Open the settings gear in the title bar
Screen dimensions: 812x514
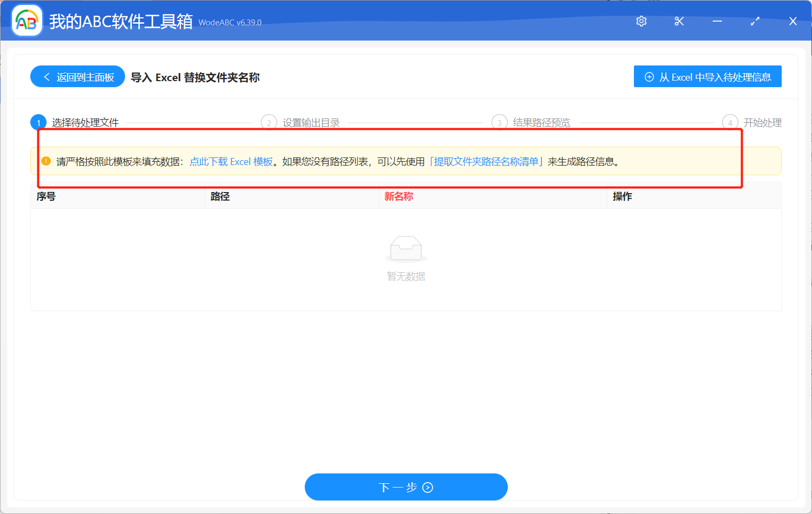641,21
